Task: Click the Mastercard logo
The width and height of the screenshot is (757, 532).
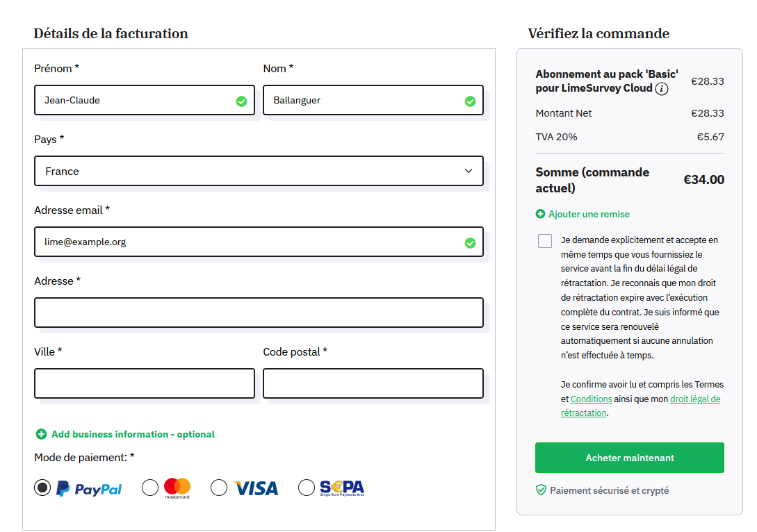Action: [177, 488]
